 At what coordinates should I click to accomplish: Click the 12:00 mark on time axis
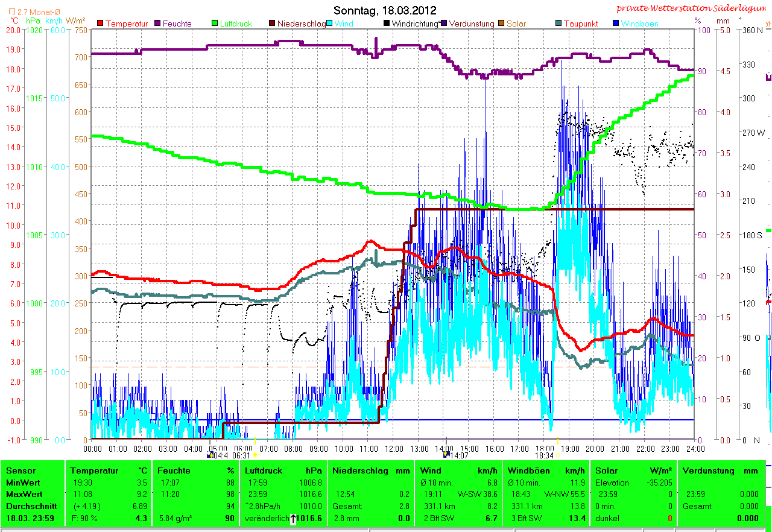(394, 449)
